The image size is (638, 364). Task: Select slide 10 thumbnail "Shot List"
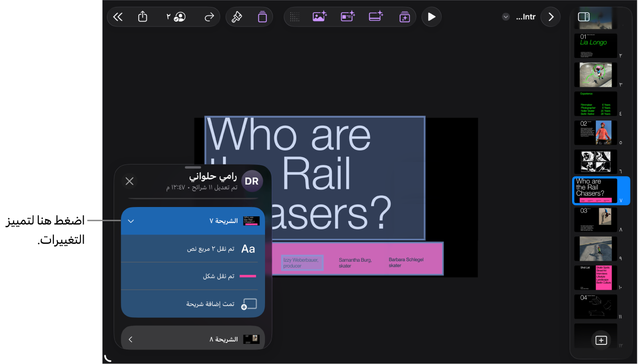(x=595, y=278)
